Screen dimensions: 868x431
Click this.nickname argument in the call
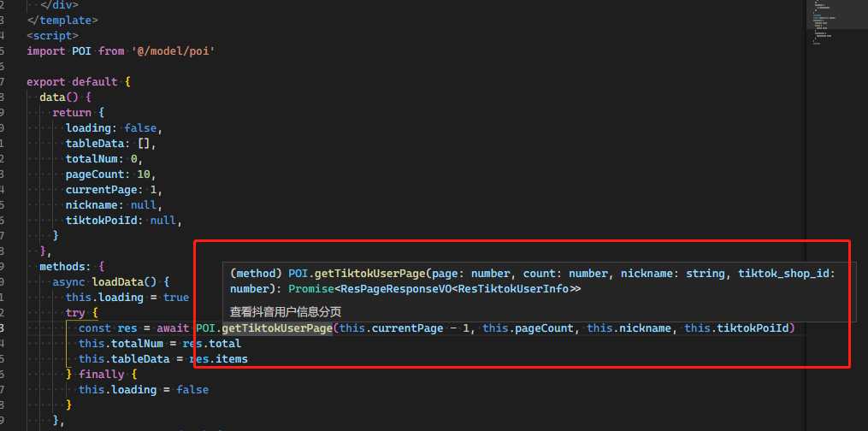pos(629,328)
